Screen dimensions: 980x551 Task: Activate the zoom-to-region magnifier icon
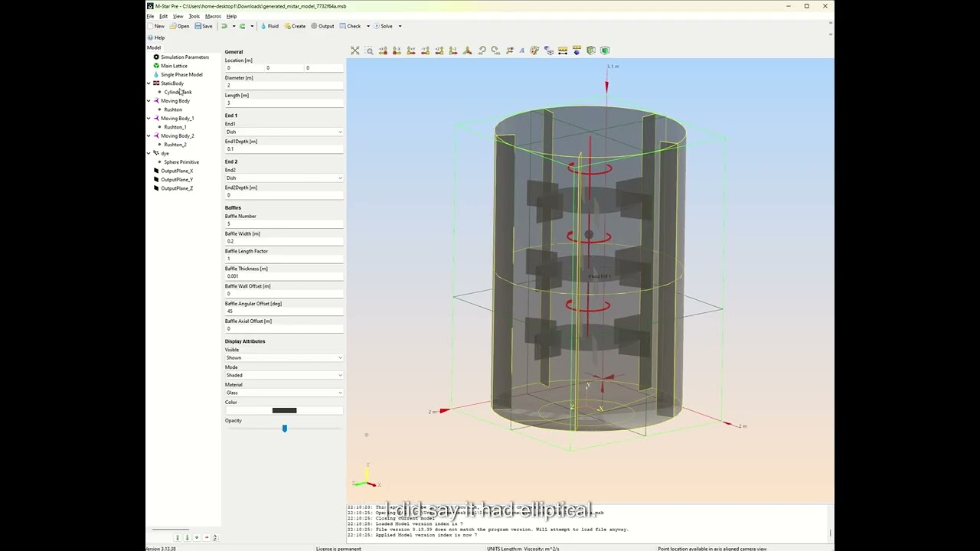(x=369, y=51)
